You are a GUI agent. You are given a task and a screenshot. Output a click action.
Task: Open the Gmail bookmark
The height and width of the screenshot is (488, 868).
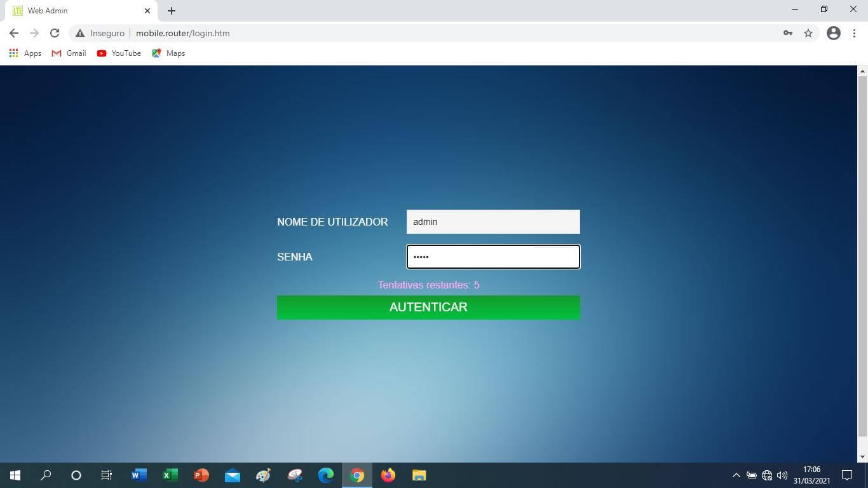point(69,53)
